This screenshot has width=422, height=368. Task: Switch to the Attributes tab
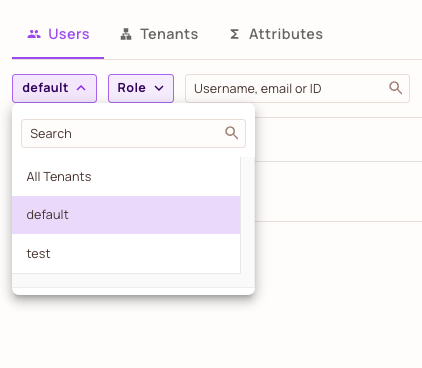pos(276,34)
